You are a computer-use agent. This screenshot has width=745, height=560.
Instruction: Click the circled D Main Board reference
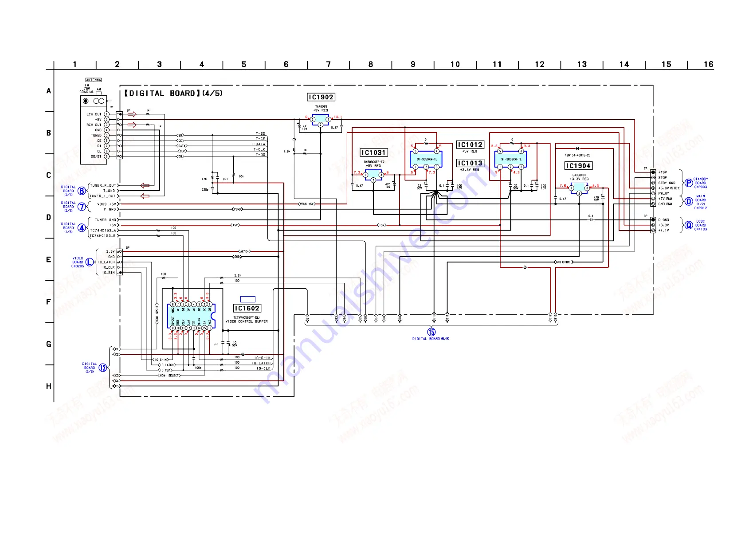pos(689,202)
